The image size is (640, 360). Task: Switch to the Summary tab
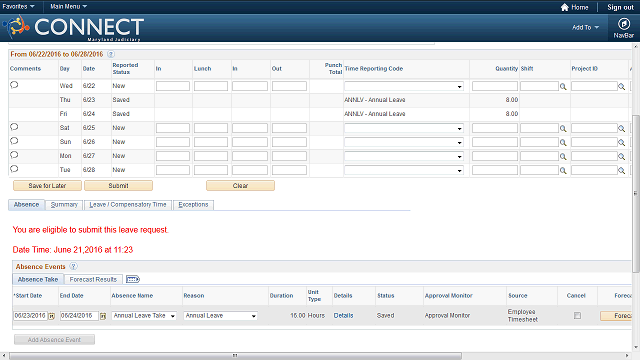click(64, 204)
